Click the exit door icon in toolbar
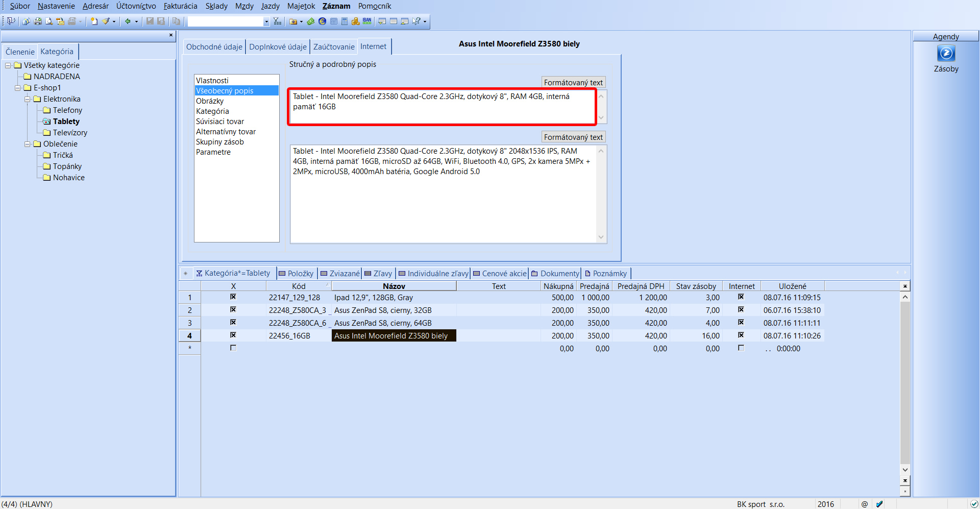This screenshot has height=509, width=980. point(11,21)
